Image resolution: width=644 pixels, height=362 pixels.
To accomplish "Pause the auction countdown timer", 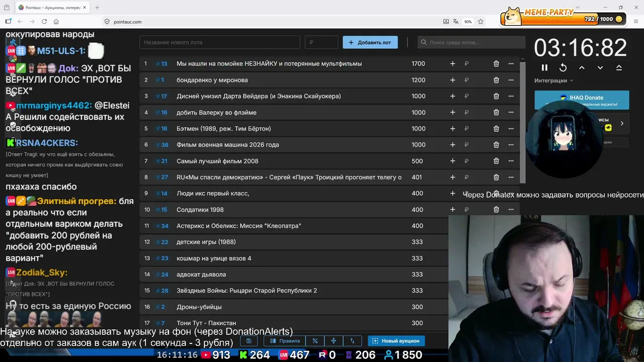I will (x=544, y=67).
